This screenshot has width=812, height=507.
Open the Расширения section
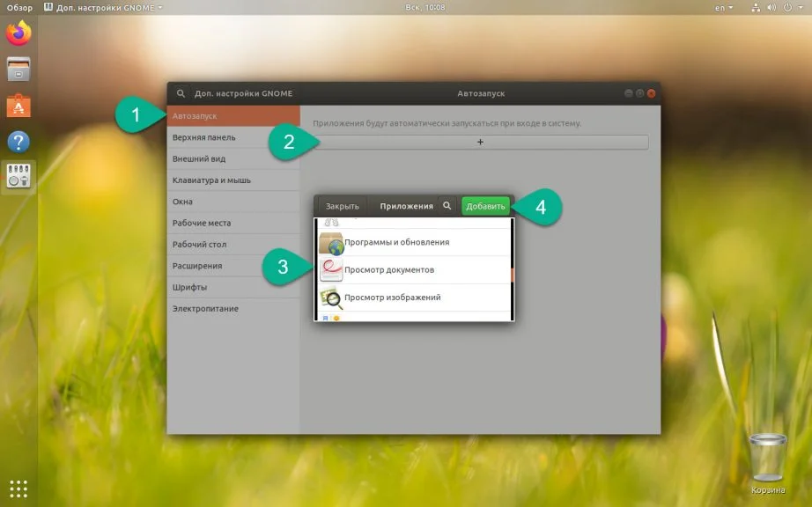tap(233, 266)
